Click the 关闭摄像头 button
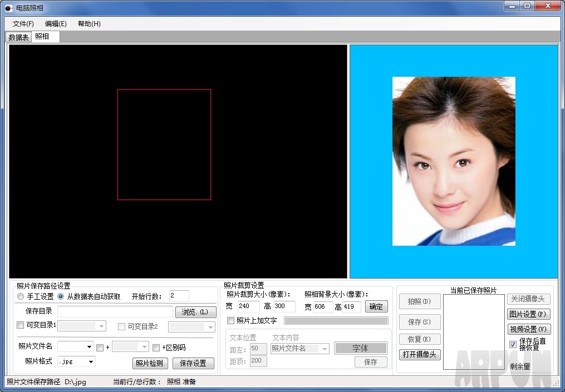 (x=528, y=299)
